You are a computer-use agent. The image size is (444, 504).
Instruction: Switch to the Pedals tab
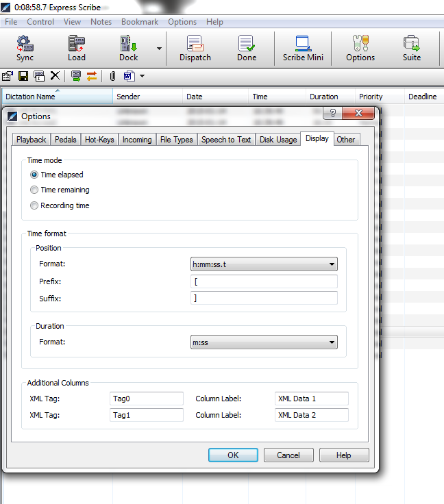coord(66,140)
